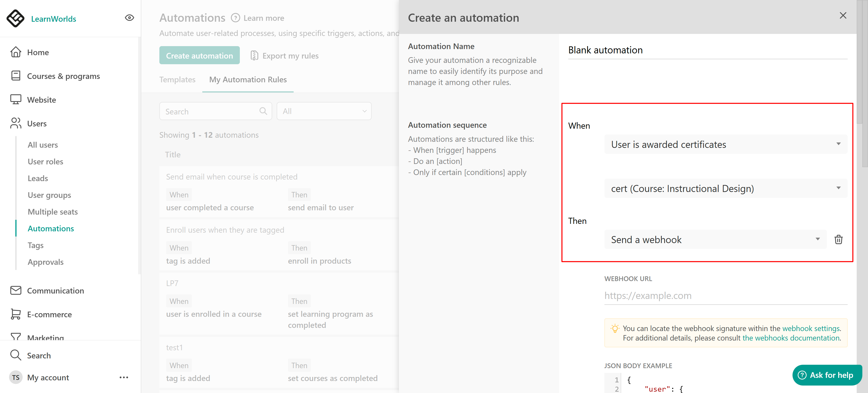Click the webhook settings link

point(811,328)
